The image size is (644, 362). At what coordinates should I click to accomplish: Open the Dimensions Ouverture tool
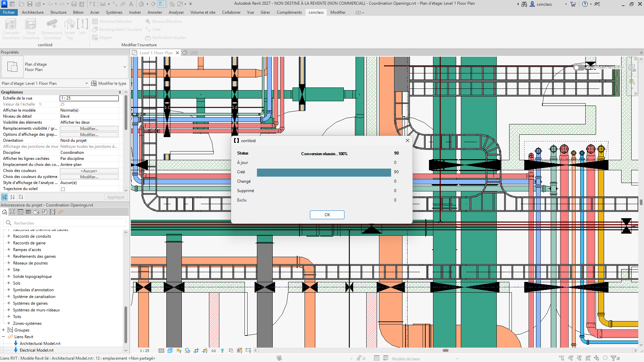tap(52, 29)
